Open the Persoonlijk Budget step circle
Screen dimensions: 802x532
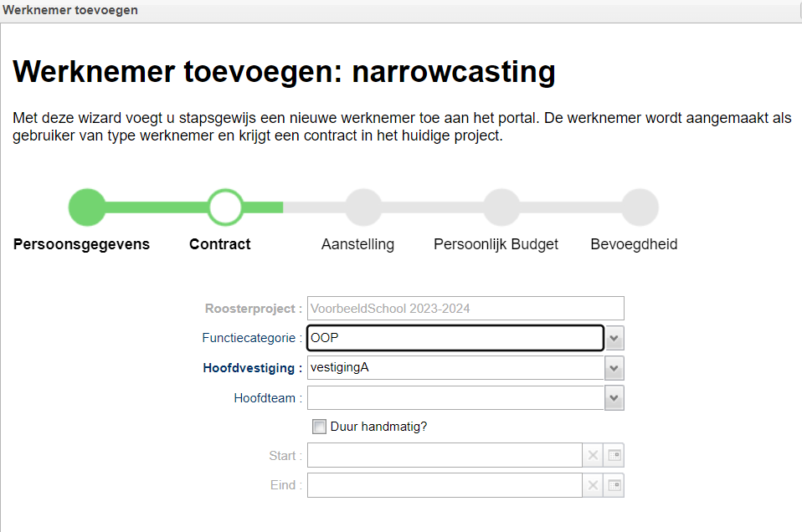[x=501, y=207]
